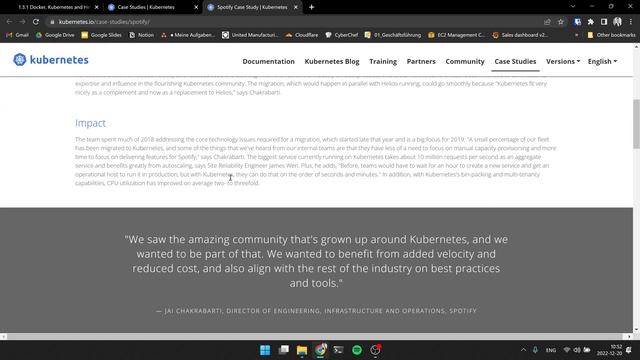The image size is (640, 360).
Task: Open the Meine Aufgaben bookmark
Action: pyautogui.click(x=188, y=35)
